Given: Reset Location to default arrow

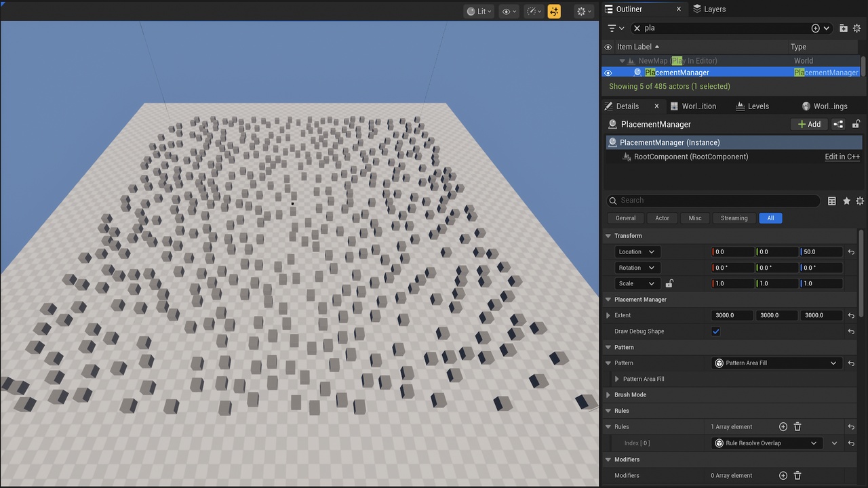Looking at the screenshot, I should click(851, 251).
